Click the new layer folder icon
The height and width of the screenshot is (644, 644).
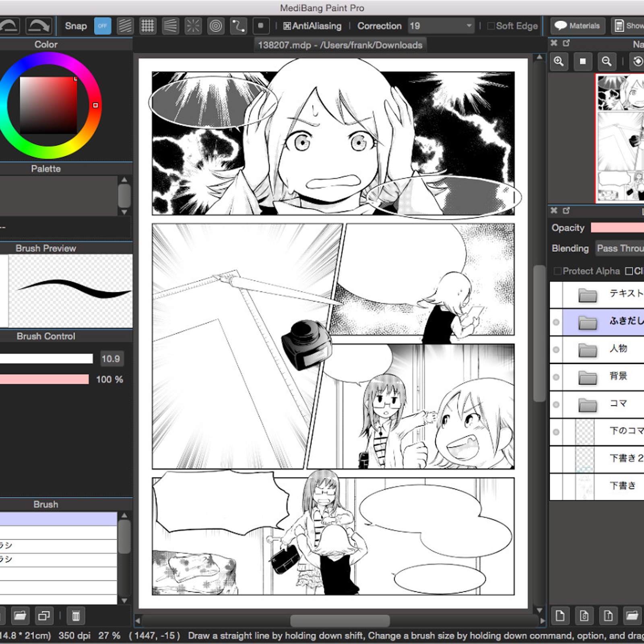(632, 615)
